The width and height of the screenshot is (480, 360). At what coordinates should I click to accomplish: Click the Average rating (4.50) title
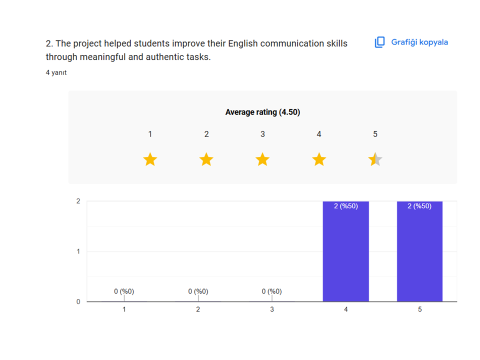[x=263, y=112]
